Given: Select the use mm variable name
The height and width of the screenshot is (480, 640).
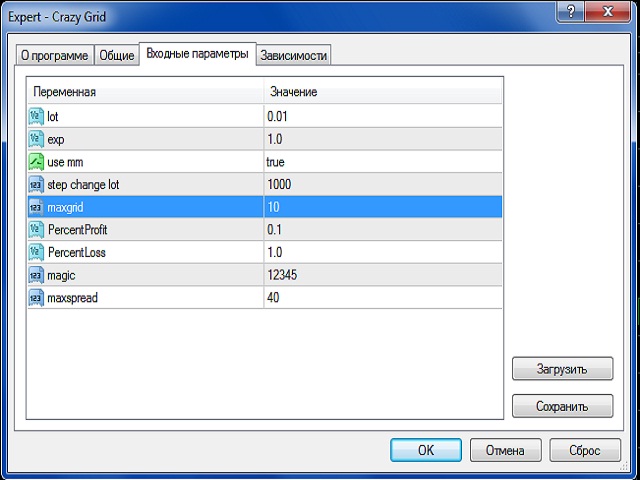Looking at the screenshot, I should (65, 162).
